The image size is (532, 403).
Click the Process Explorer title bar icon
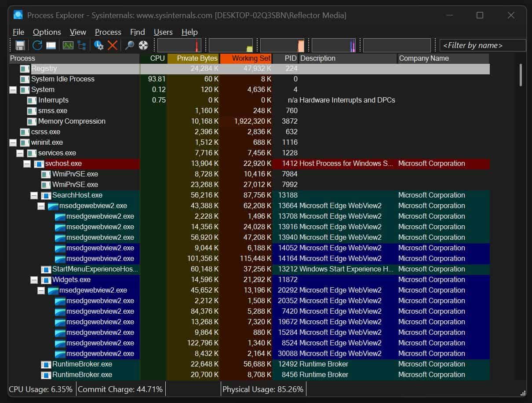18,15
